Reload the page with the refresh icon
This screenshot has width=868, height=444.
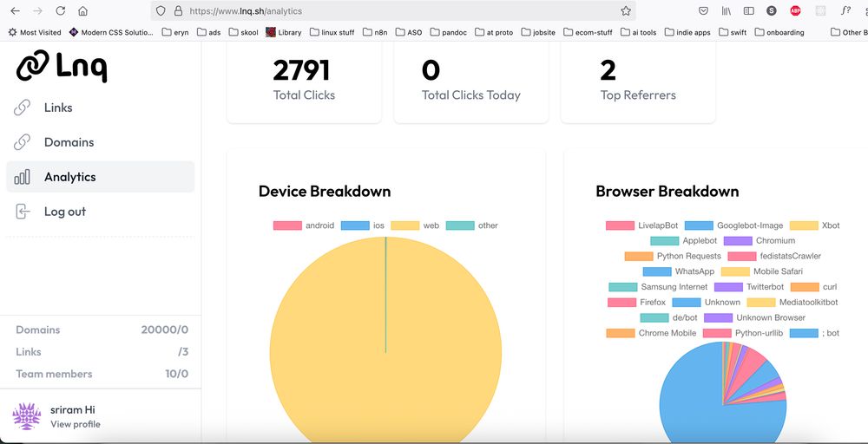(x=61, y=10)
